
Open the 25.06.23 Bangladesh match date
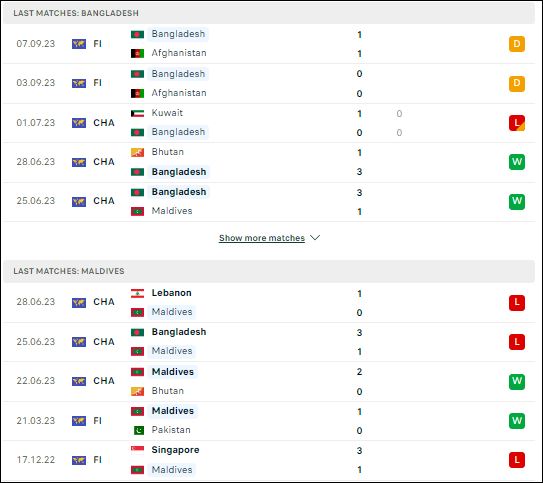tap(36, 201)
